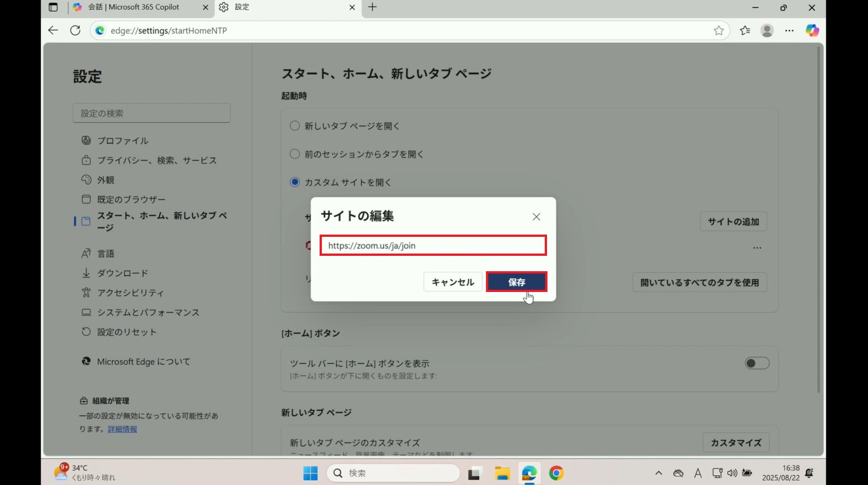Open プロファイル settings section
Screen dimensions: 868x485
coord(123,141)
